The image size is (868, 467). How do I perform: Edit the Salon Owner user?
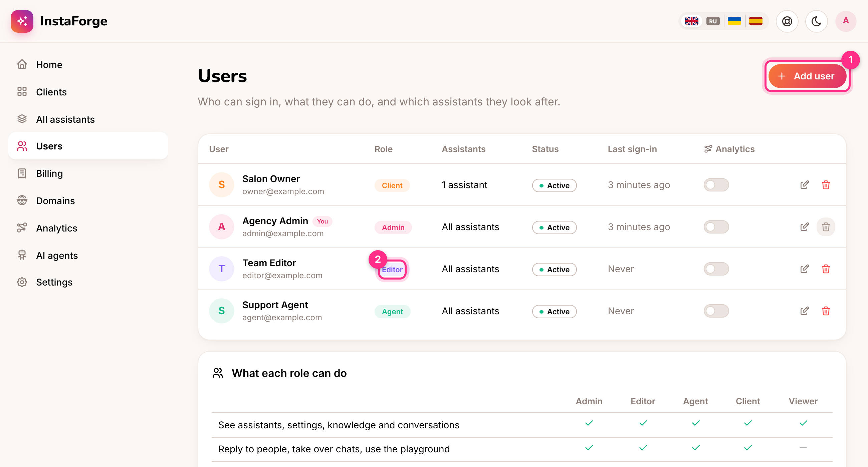804,185
